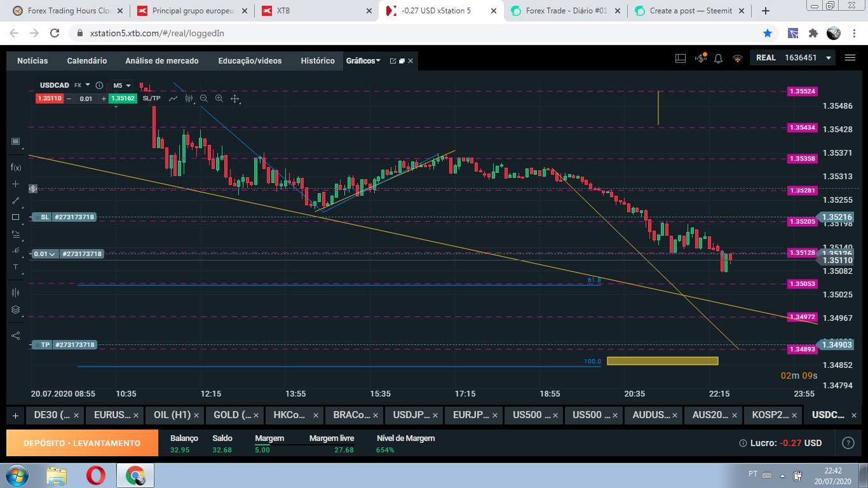Select the rectangle shape tool

16,217
